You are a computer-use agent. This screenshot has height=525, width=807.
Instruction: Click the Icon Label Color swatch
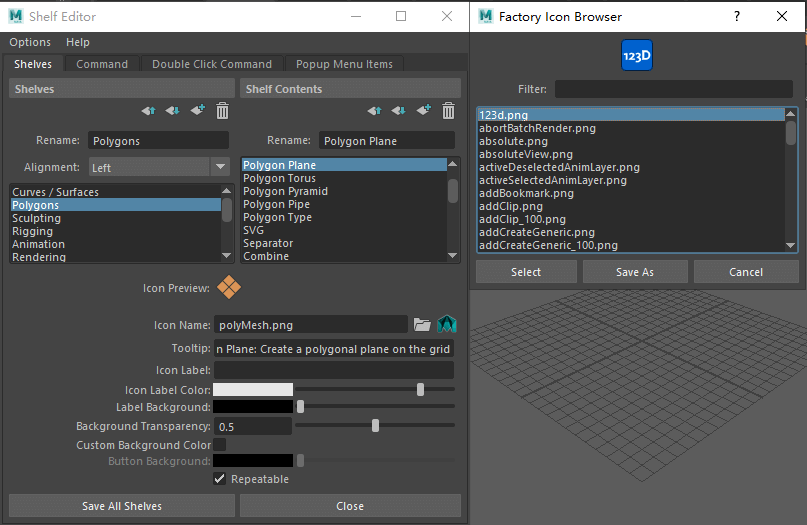pos(253,389)
